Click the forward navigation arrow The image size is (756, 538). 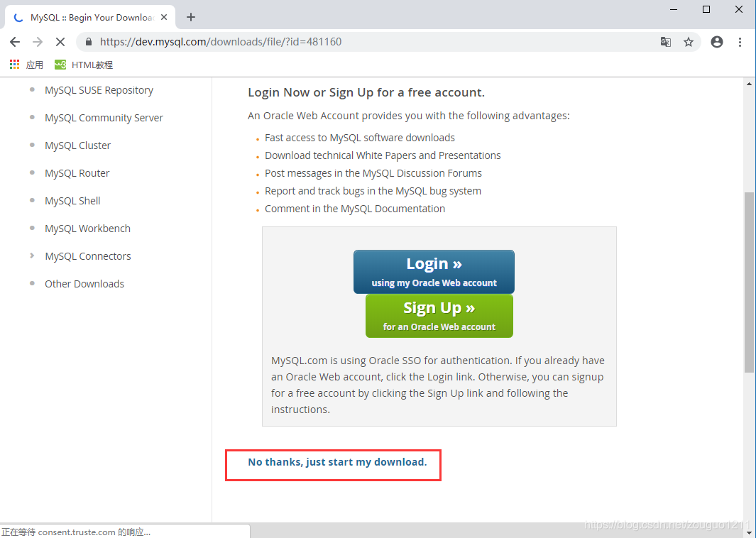click(x=38, y=42)
